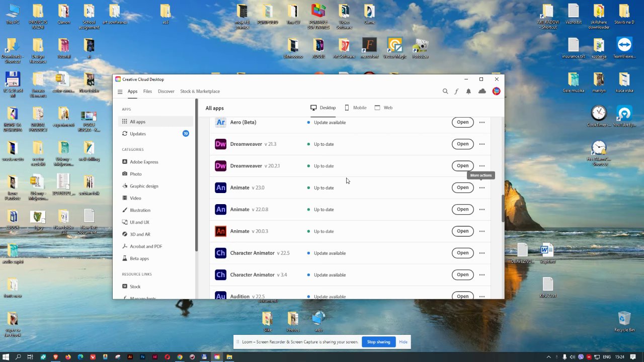Image resolution: width=644 pixels, height=362 pixels.
Task: Check cloud sync status icon
Action: pos(482,92)
